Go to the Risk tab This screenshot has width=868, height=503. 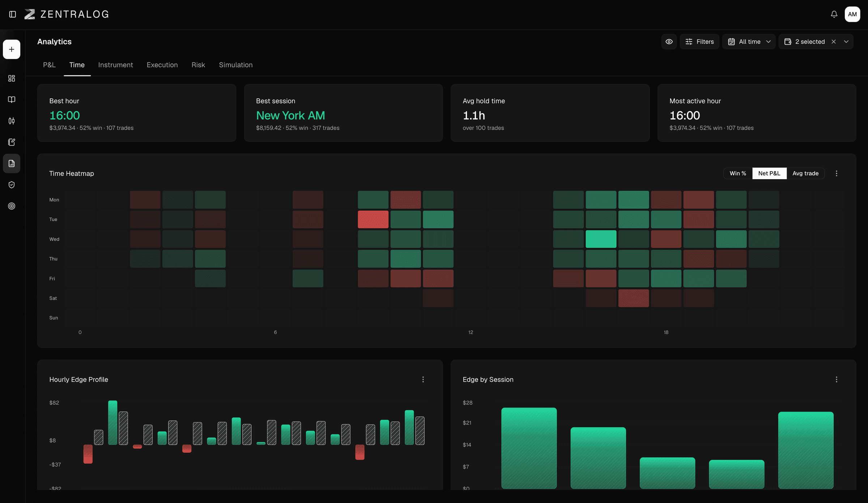[x=198, y=65]
